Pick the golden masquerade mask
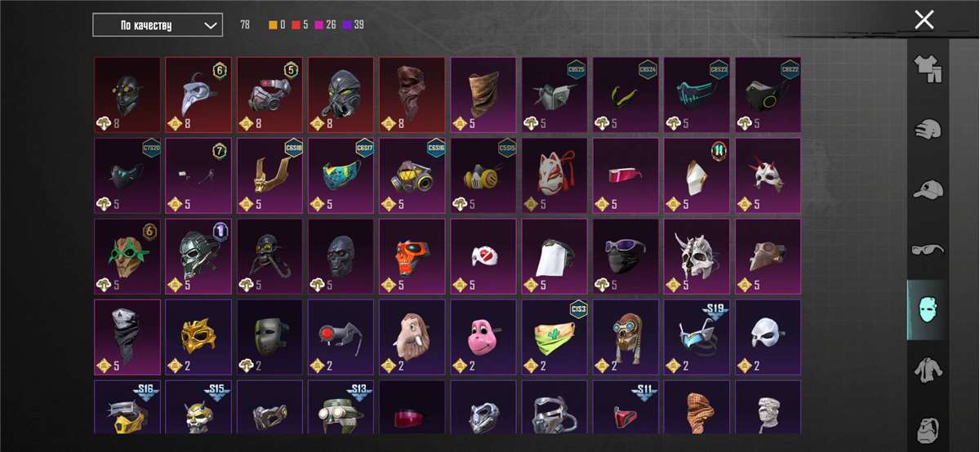Viewport: 980px width, 452px height. tap(198, 337)
